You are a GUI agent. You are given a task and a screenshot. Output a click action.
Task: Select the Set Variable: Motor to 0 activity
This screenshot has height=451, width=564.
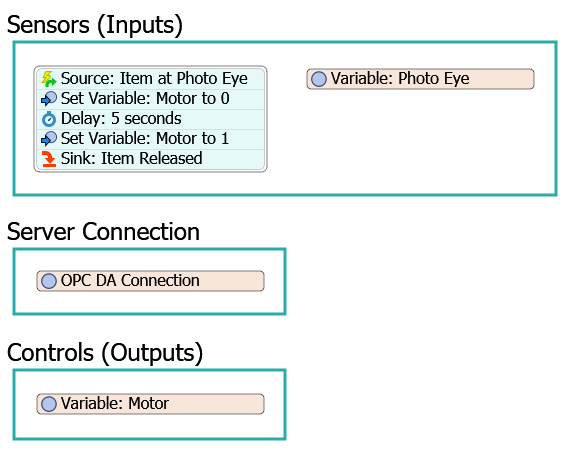tap(151, 99)
